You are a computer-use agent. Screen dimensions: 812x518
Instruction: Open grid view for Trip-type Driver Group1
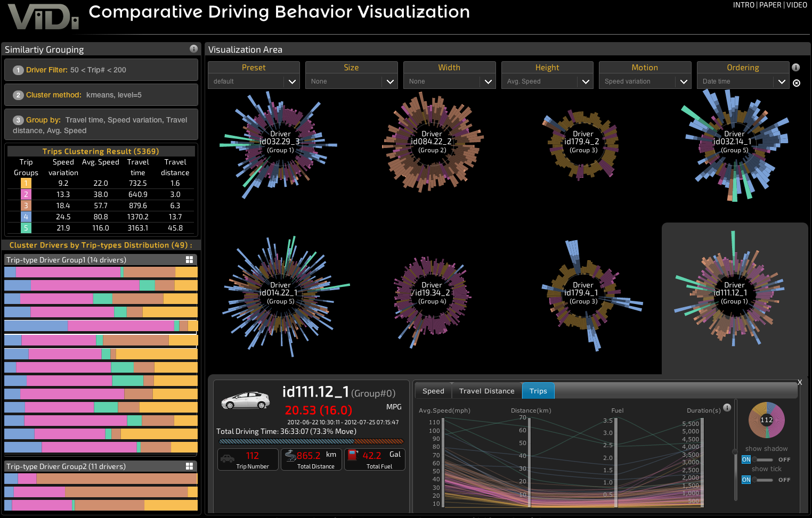coord(189,260)
